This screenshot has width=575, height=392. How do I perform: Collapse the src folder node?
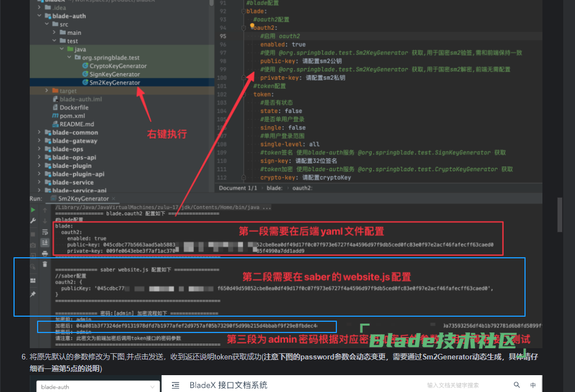pyautogui.click(x=47, y=24)
